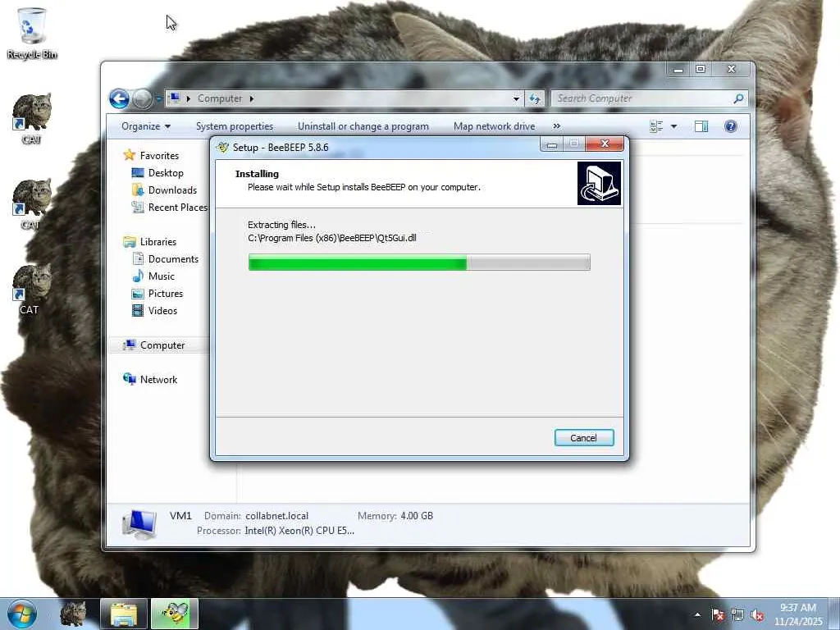Viewport: 840px width, 630px height.
Task: Click the muted volume tray icon
Action: coord(757,614)
